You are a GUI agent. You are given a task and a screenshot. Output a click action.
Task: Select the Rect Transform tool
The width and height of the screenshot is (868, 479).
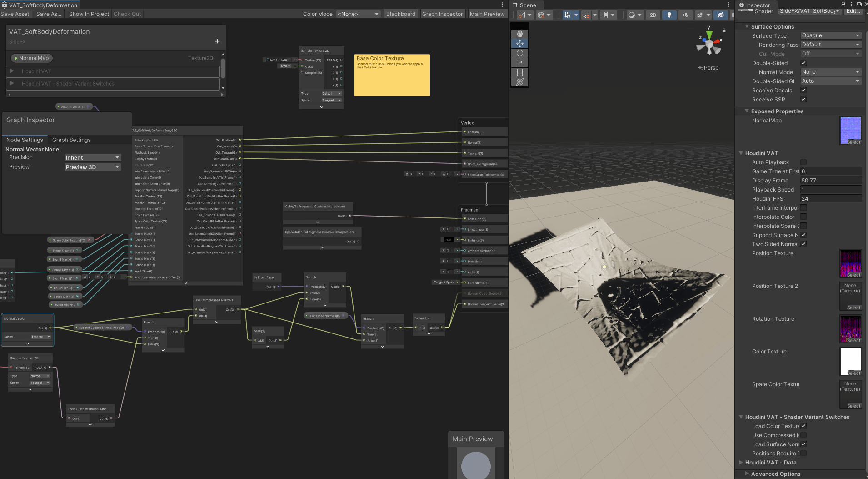[520, 73]
